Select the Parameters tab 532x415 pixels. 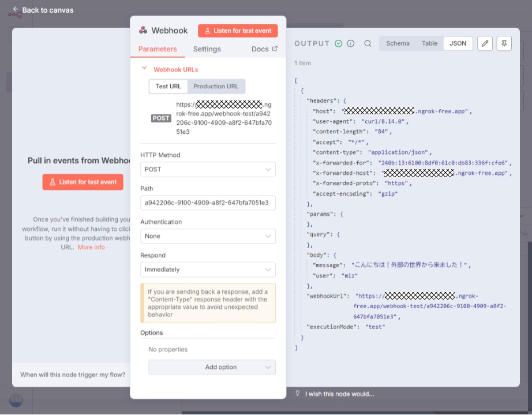click(x=158, y=49)
